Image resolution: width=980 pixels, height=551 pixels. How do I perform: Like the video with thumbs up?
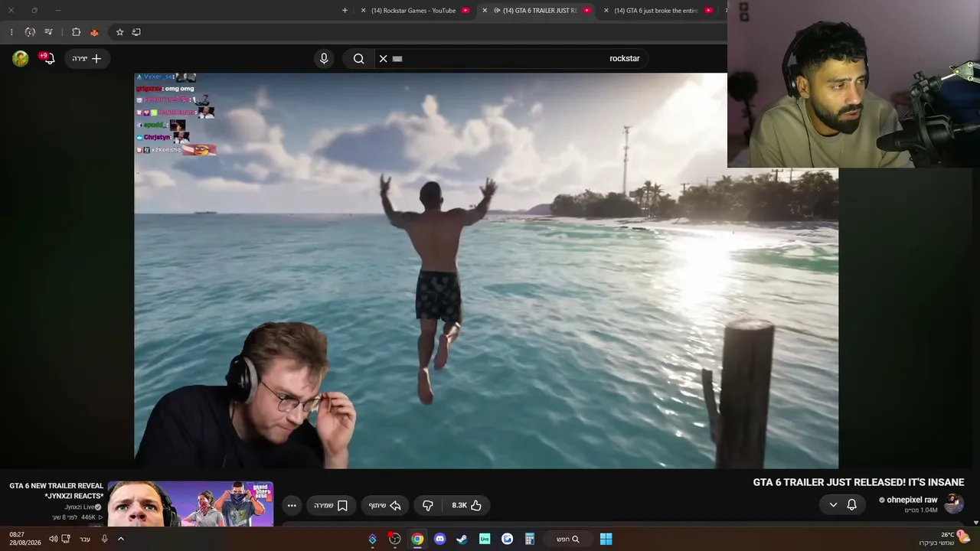(467, 505)
